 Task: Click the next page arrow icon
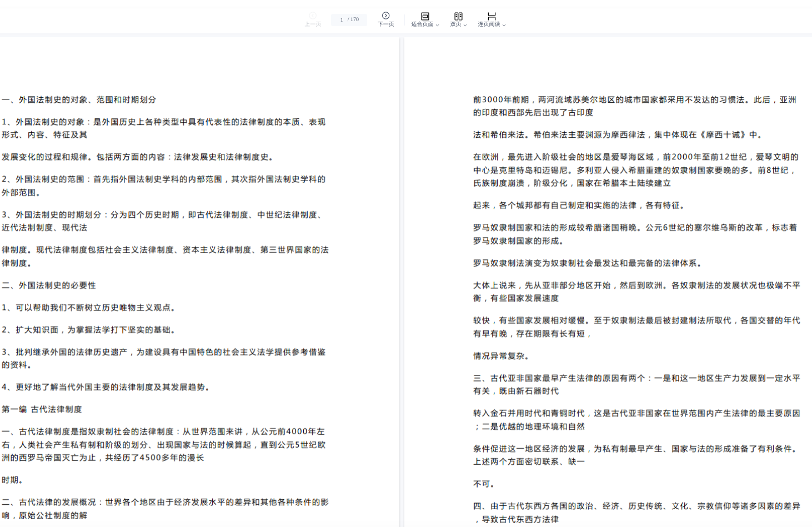point(385,16)
